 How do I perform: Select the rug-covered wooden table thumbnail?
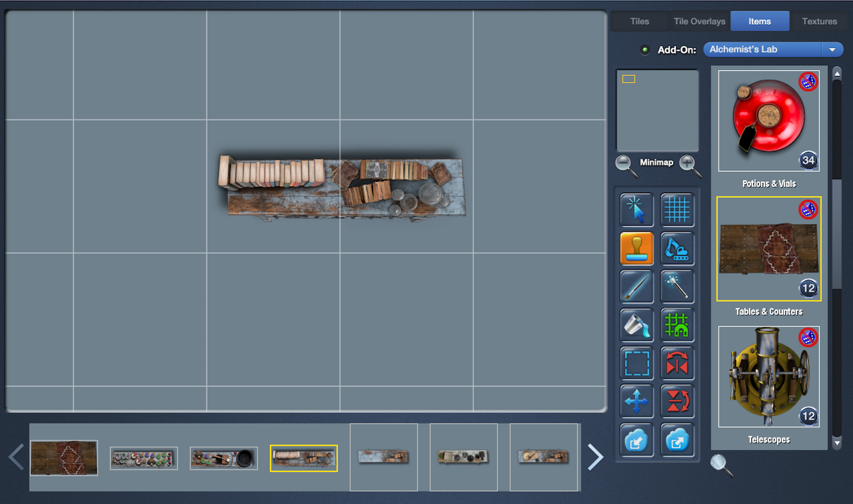(x=64, y=458)
